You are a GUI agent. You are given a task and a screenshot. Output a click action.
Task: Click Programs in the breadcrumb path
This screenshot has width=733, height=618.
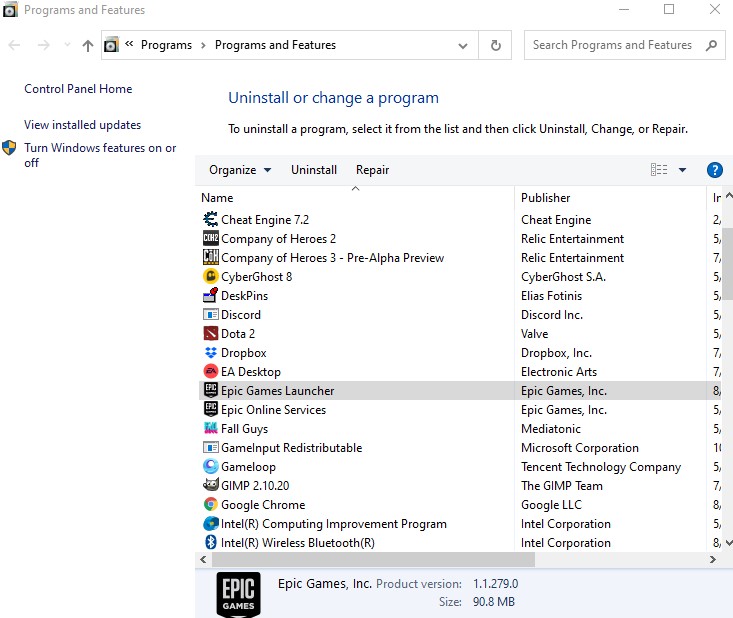[x=166, y=45]
